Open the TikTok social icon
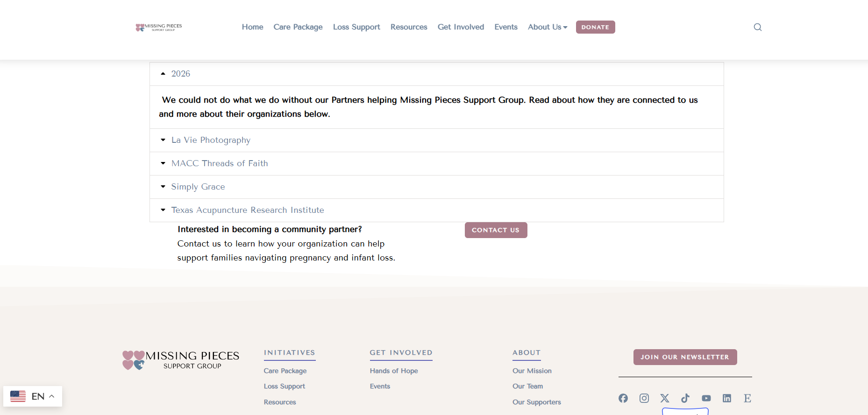The width and height of the screenshot is (868, 415). pos(685,398)
